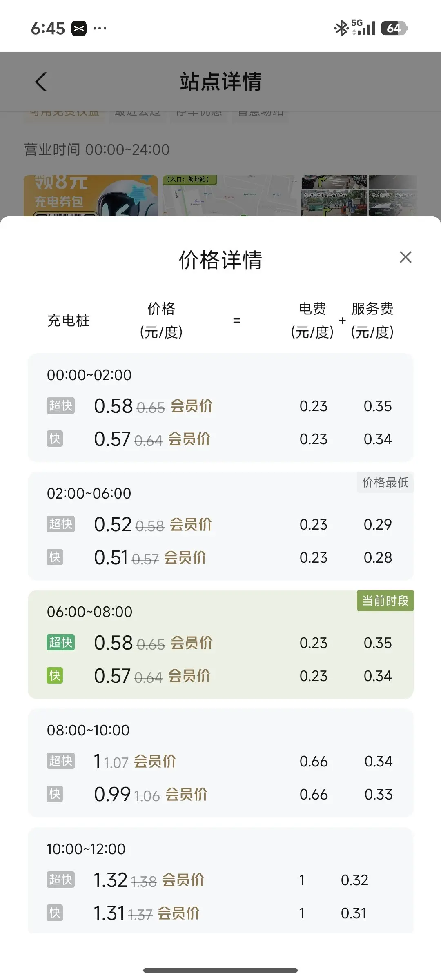Image resolution: width=441 pixels, height=980 pixels.
Task: Tap the 10:00~12:00 time period label
Action: [x=86, y=849]
